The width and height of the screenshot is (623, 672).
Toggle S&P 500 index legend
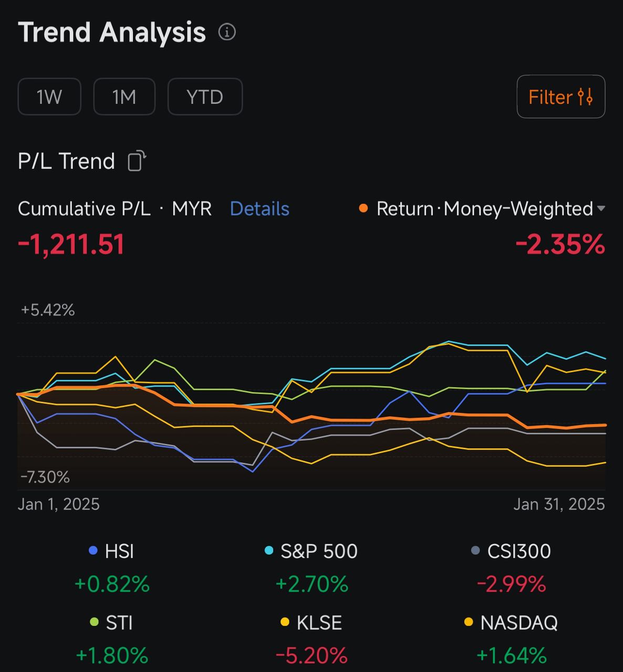coord(311,551)
